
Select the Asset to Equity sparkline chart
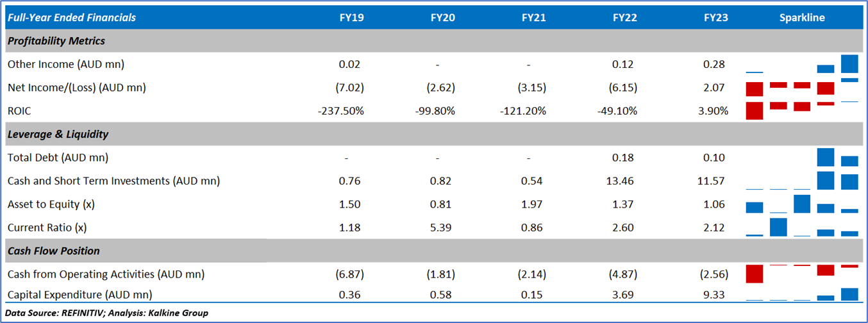tap(802, 204)
